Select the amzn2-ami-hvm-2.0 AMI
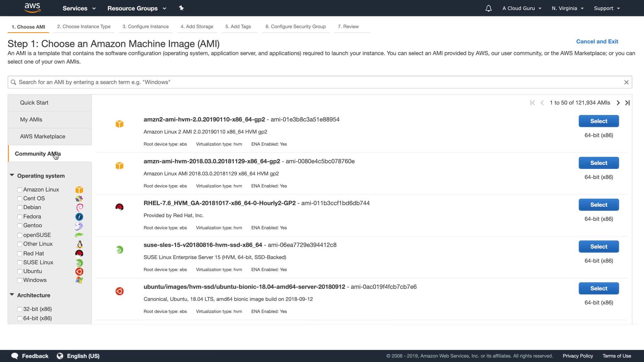Viewport: 644px width, 362px height. tap(598, 121)
